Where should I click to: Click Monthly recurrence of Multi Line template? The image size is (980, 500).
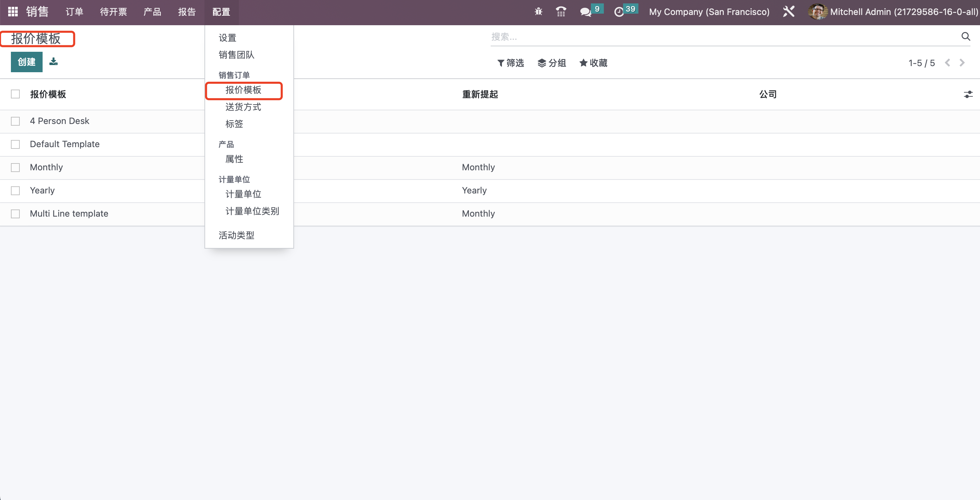pyautogui.click(x=478, y=214)
